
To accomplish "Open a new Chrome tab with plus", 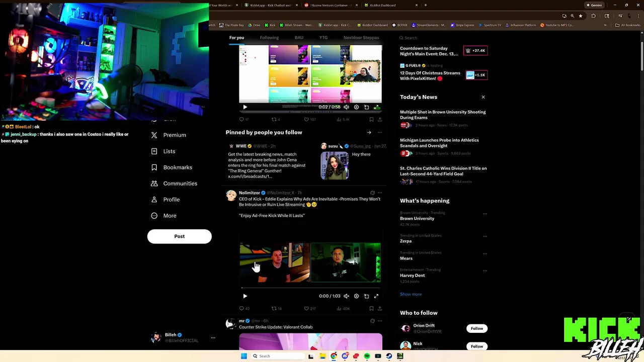I will coord(426,5).
